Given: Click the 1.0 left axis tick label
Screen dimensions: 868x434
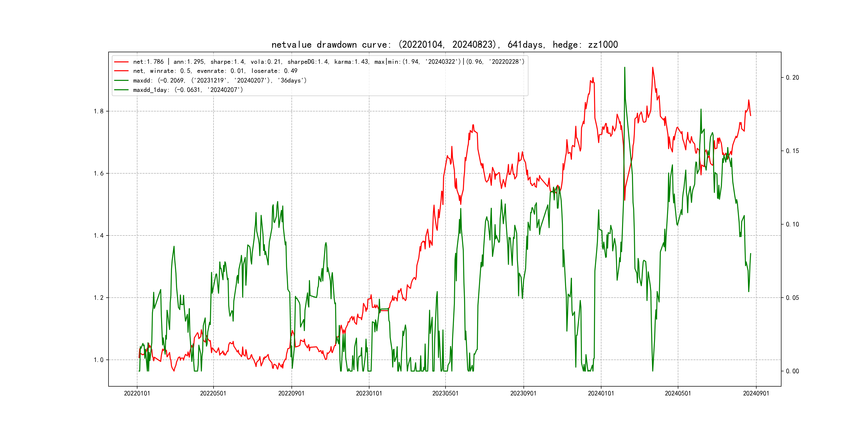Looking at the screenshot, I should 98,360.
